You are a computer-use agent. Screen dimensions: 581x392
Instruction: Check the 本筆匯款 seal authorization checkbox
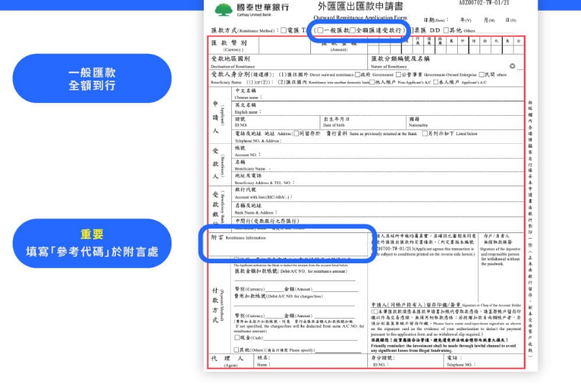pyautogui.click(x=375, y=311)
